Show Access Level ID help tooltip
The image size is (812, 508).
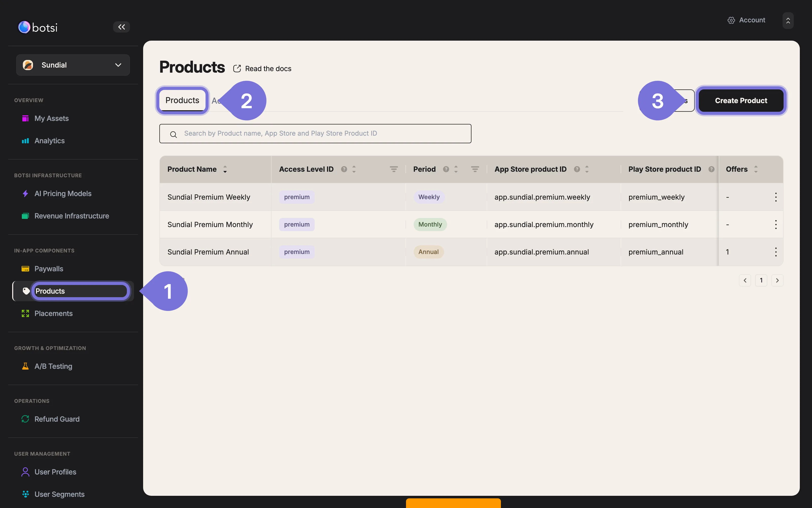click(344, 169)
